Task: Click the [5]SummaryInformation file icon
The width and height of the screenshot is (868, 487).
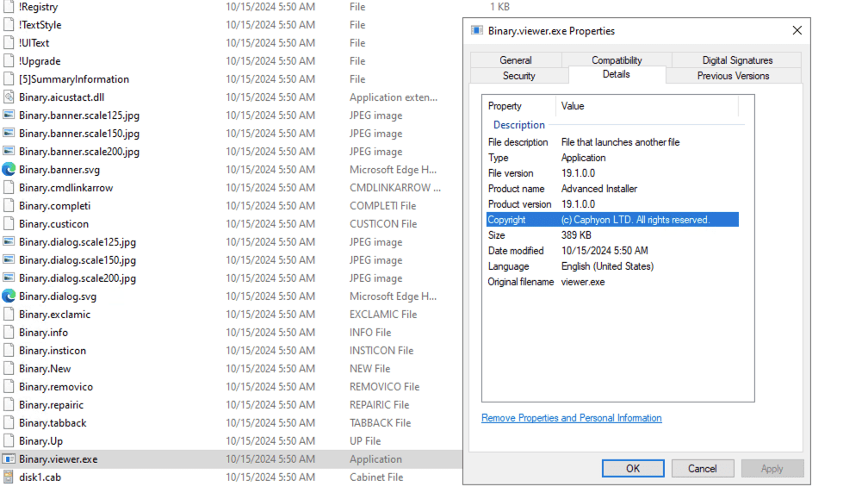Action: tap(9, 79)
